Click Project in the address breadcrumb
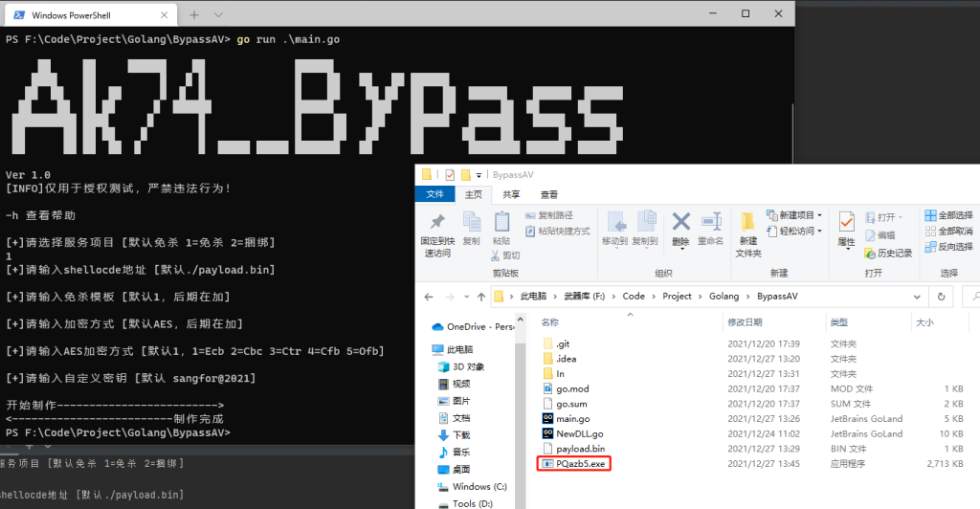The image size is (980, 509). pos(677,297)
